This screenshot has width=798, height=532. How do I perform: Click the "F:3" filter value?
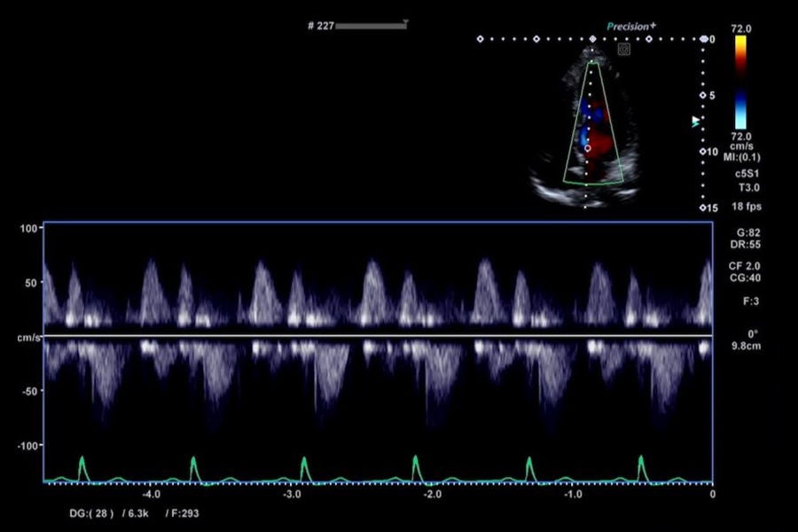(x=751, y=301)
